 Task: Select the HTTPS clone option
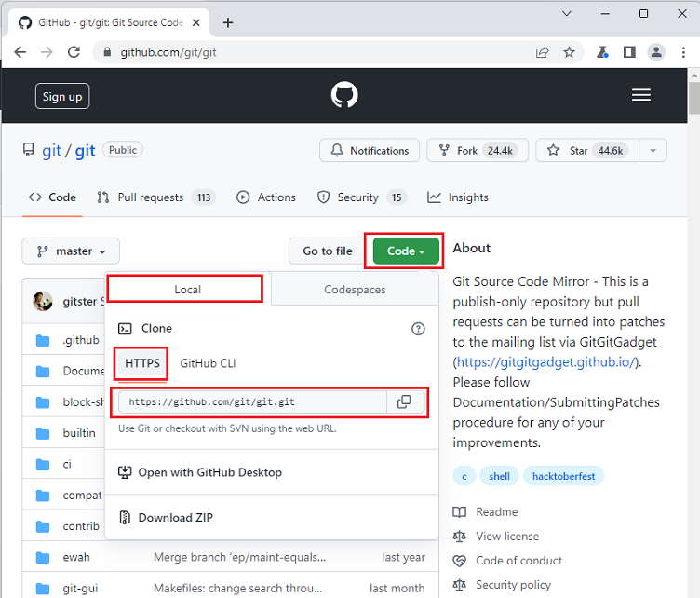(142, 363)
